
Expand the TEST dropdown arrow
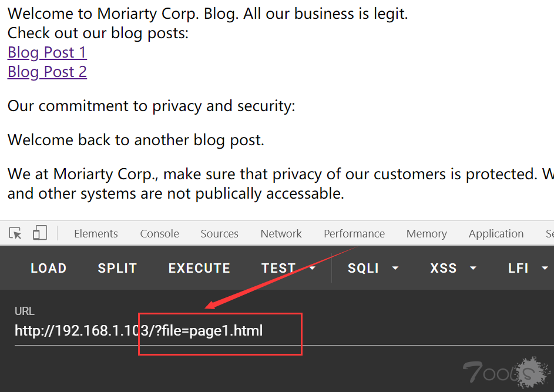(x=312, y=268)
